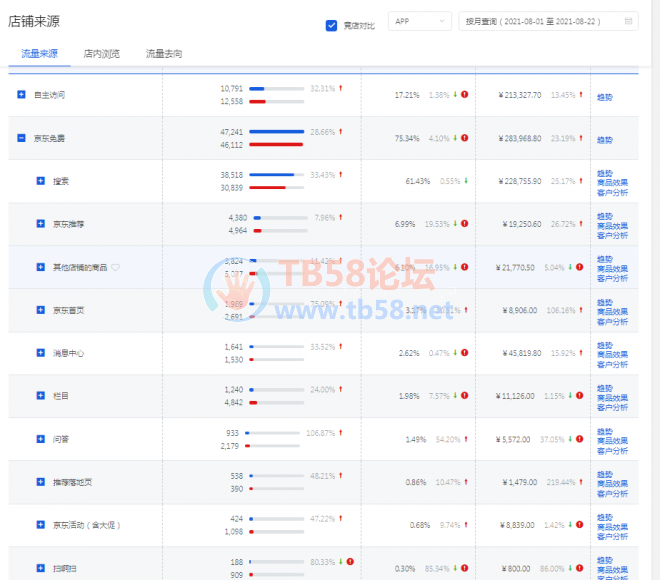Open 趋势 link in 京东首页 row
Viewport: 660px width, 580px height.
click(605, 302)
